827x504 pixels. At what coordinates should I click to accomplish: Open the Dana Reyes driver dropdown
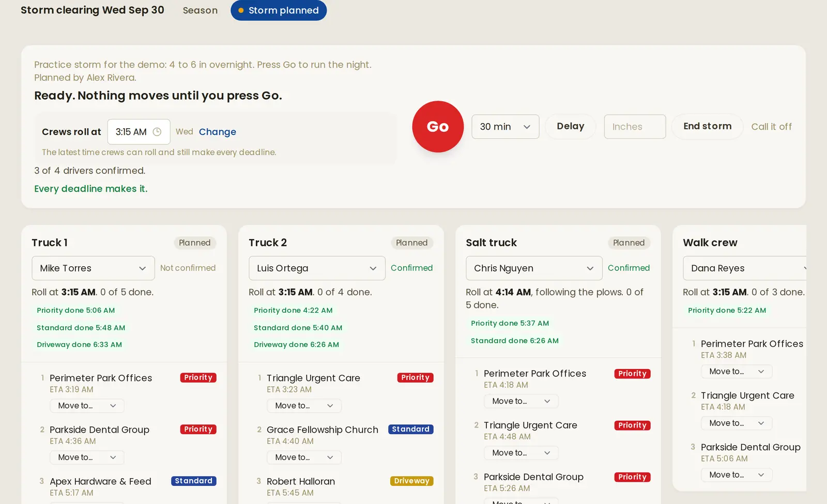tap(745, 268)
